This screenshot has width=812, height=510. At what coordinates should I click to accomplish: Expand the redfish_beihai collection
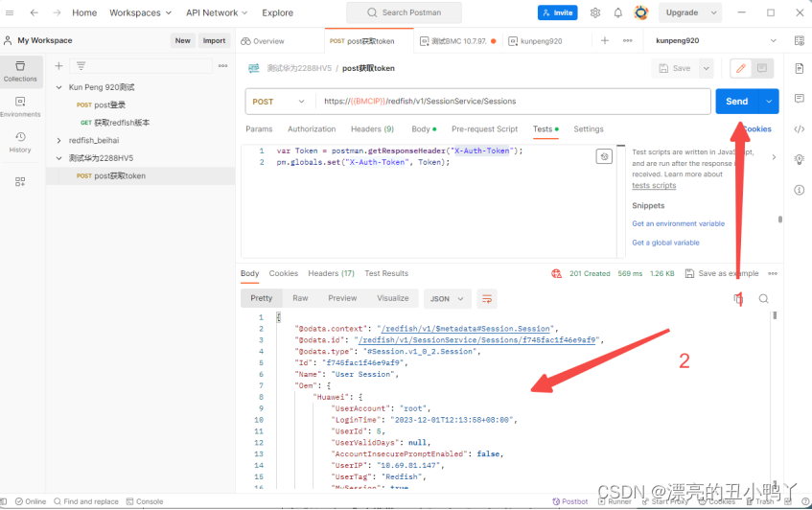pyautogui.click(x=59, y=140)
